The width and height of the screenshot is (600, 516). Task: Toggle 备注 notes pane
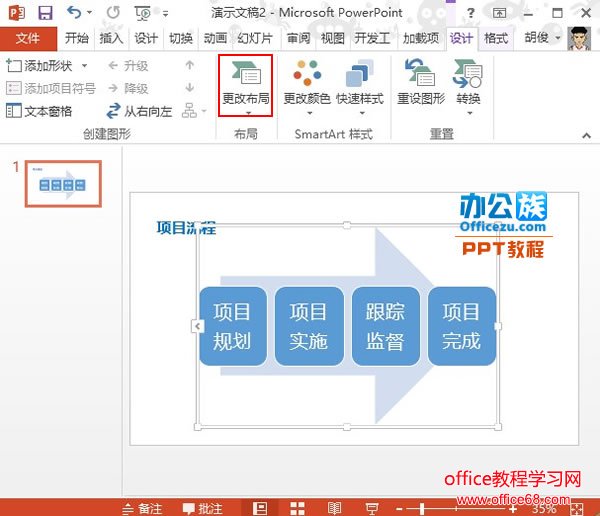pos(142,509)
